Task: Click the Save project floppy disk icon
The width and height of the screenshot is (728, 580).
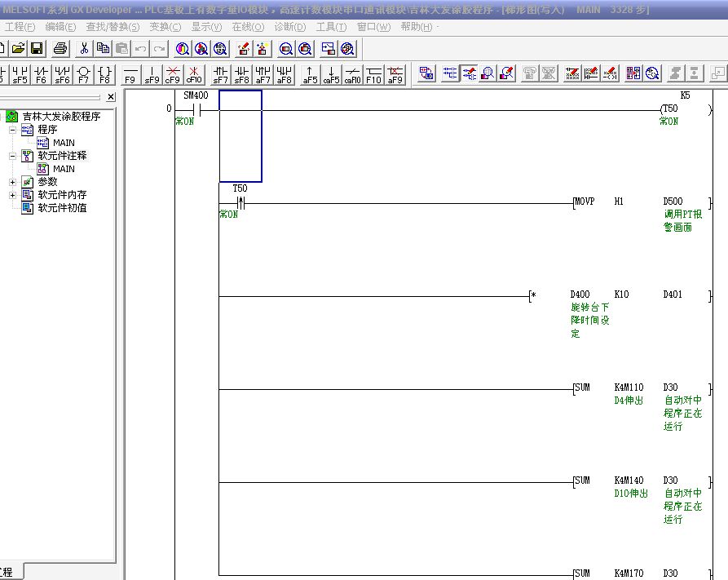Action: click(38, 49)
